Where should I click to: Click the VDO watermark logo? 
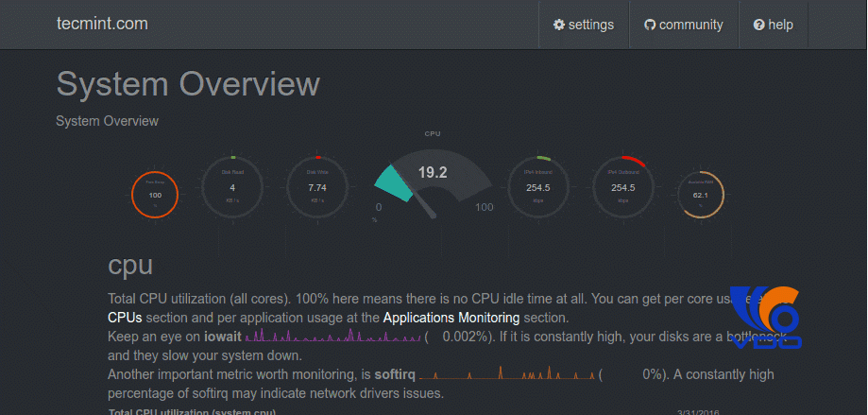point(764,317)
